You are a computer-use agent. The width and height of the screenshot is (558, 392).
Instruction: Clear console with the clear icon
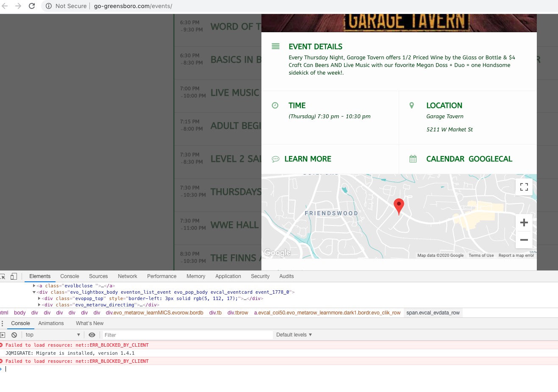pyautogui.click(x=14, y=335)
